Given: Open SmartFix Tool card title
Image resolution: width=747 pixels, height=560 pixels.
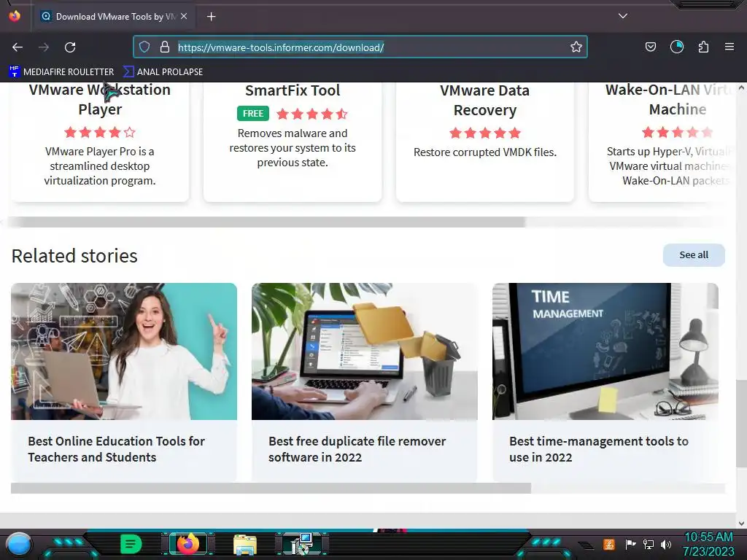Looking at the screenshot, I should (293, 90).
